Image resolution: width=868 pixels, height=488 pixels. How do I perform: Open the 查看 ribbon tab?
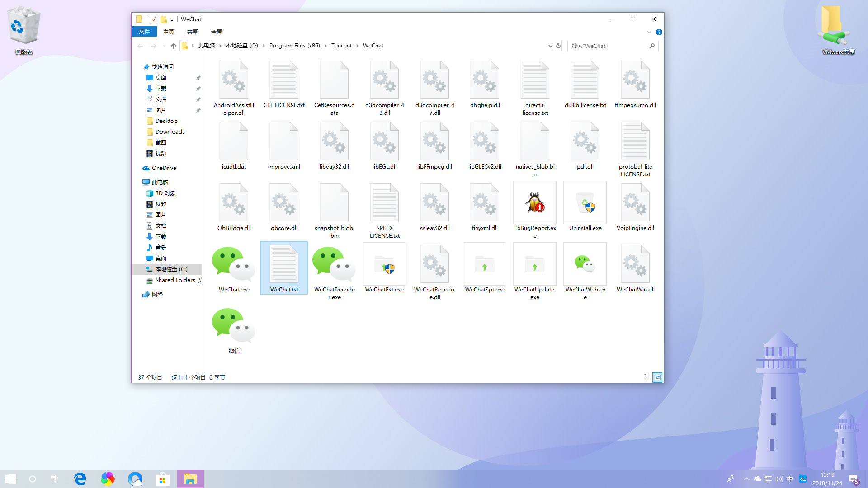pos(216,32)
